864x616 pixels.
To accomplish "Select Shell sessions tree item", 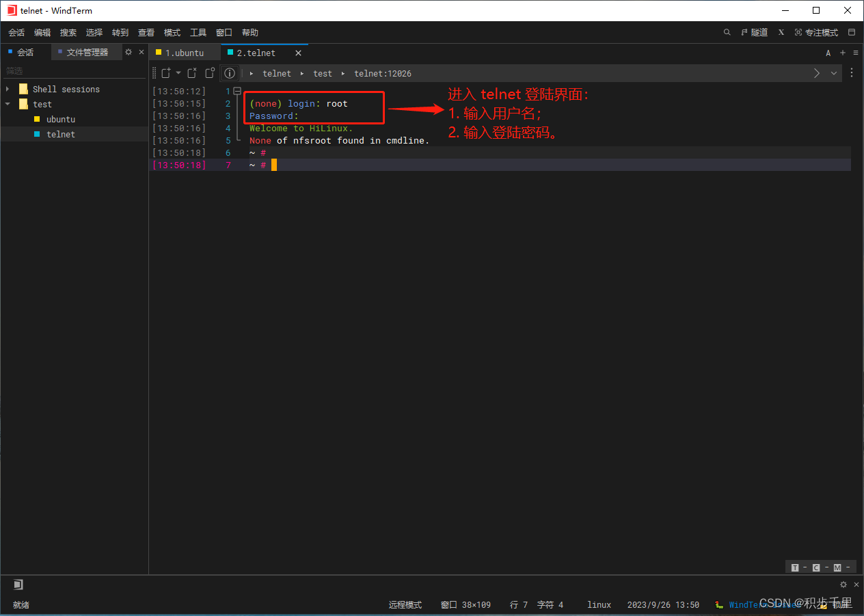I will (66, 89).
